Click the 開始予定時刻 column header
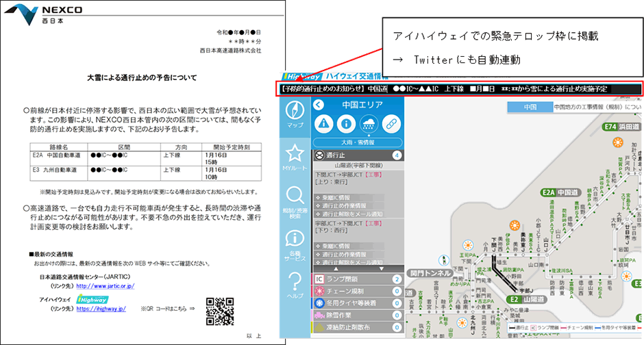 tap(232, 147)
